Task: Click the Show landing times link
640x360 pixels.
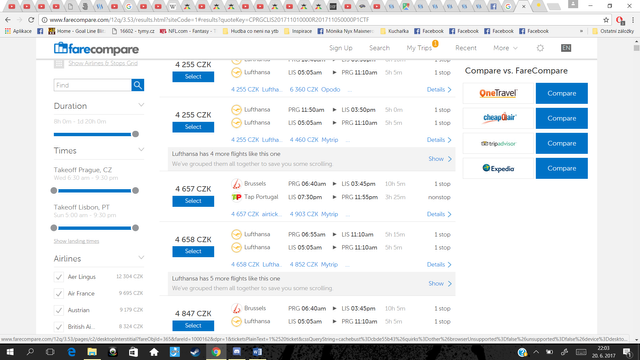Action: (x=76, y=241)
